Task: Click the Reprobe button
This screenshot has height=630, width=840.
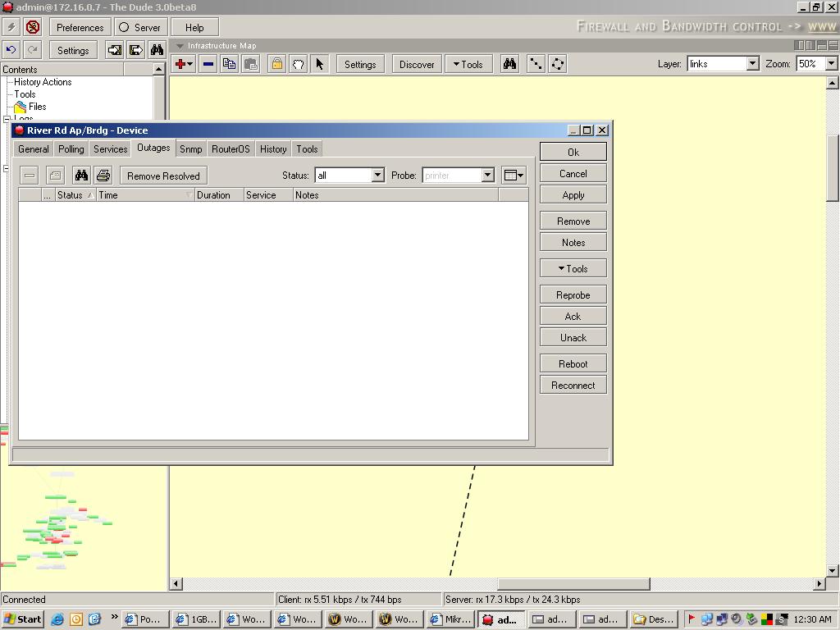Action: pyautogui.click(x=573, y=295)
